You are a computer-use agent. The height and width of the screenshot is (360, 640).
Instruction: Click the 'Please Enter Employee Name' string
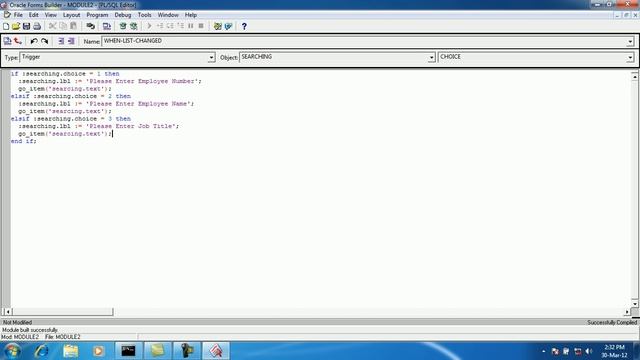(x=138, y=104)
